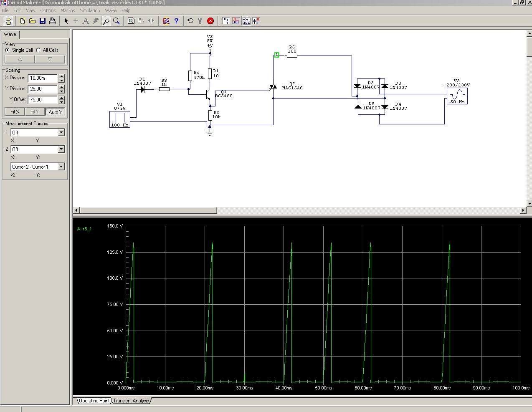The image size is (532, 412).
Task: Click the Rotate 90 icon
Action: coord(141,21)
